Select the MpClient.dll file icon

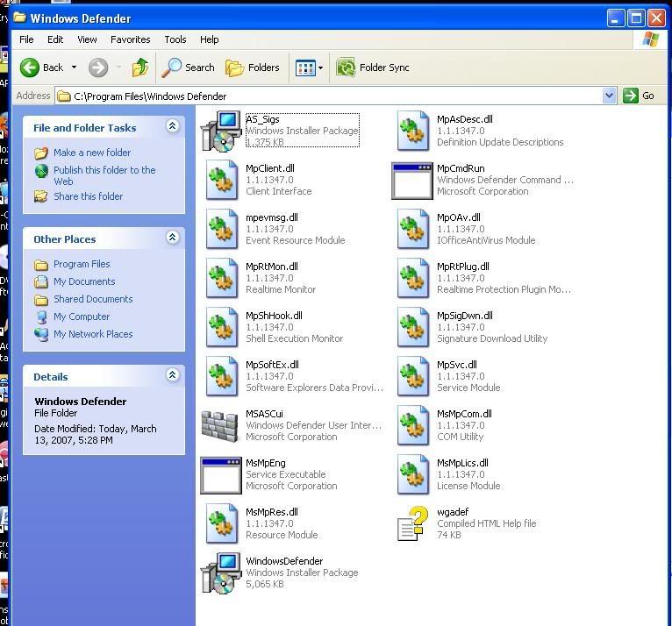tap(222, 181)
